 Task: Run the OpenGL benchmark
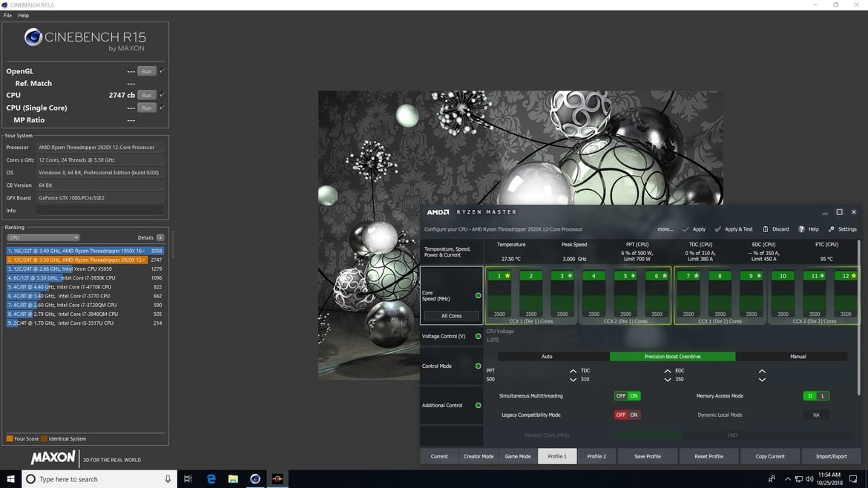147,70
